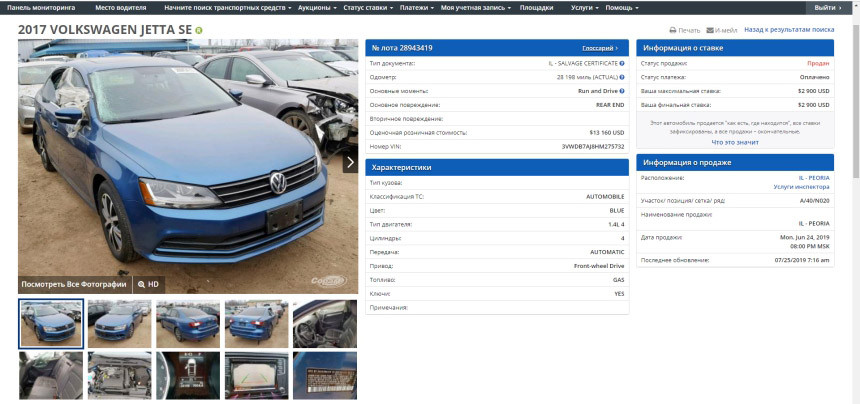This screenshot has height=404, width=860.
Task: Open Услуги инспектора link
Action: (801, 187)
